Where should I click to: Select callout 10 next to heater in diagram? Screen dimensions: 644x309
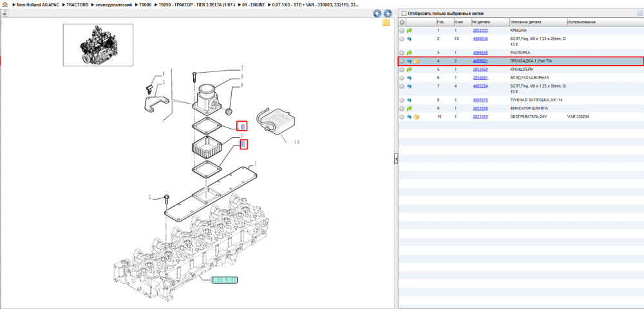(296, 143)
